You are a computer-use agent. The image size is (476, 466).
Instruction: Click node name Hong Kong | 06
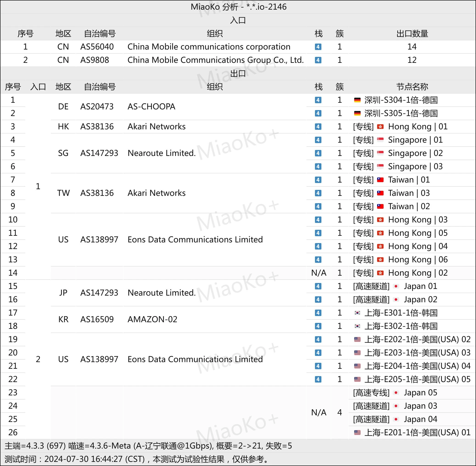coord(418,259)
